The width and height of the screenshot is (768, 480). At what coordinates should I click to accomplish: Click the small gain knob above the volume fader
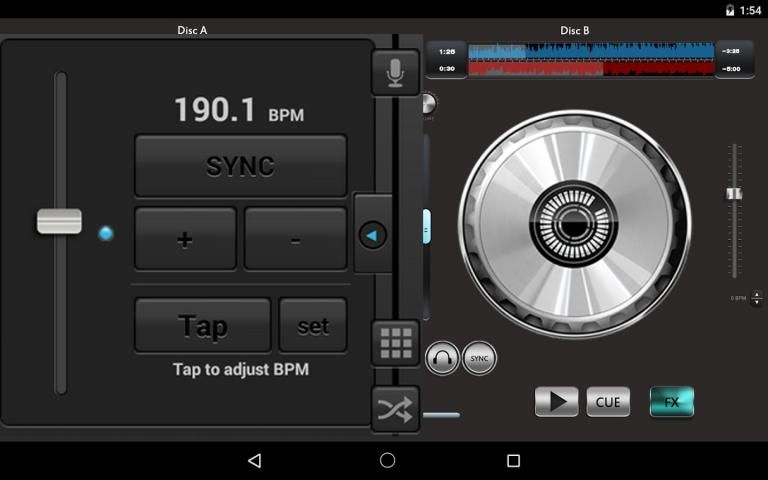click(x=428, y=103)
